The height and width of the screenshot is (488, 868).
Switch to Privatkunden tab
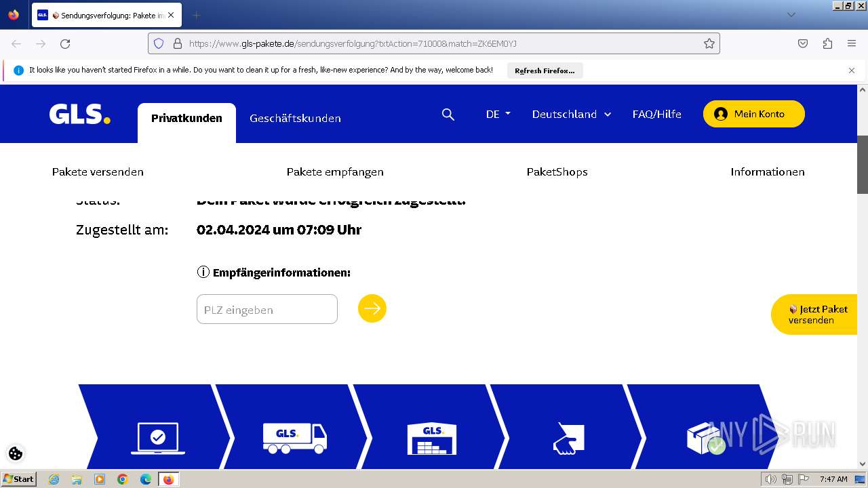click(x=186, y=118)
